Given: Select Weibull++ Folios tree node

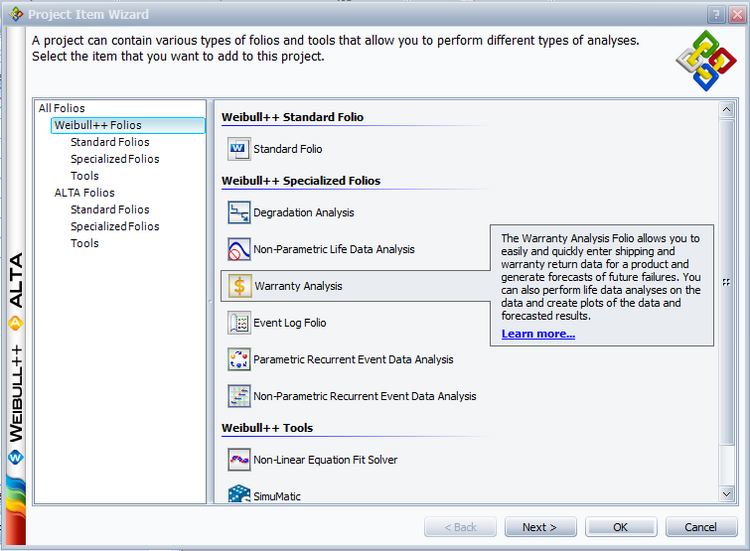Looking at the screenshot, I should [x=128, y=125].
